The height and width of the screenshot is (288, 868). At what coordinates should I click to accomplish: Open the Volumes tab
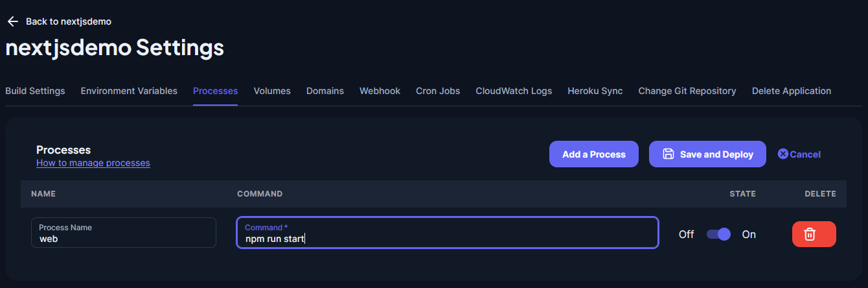272,91
